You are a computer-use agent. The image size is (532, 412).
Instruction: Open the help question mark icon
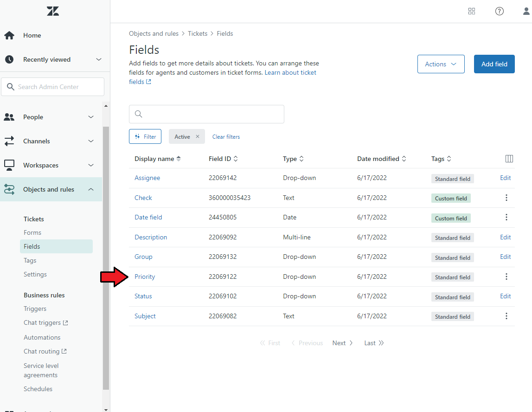point(500,11)
